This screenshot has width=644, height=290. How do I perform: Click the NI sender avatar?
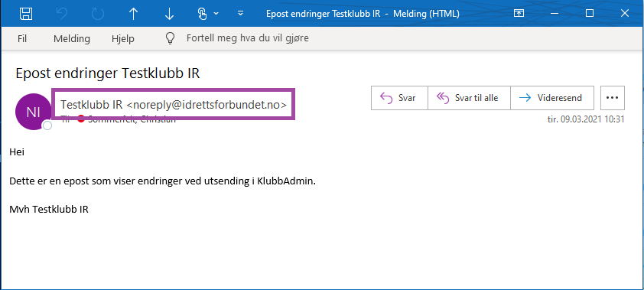(33, 112)
